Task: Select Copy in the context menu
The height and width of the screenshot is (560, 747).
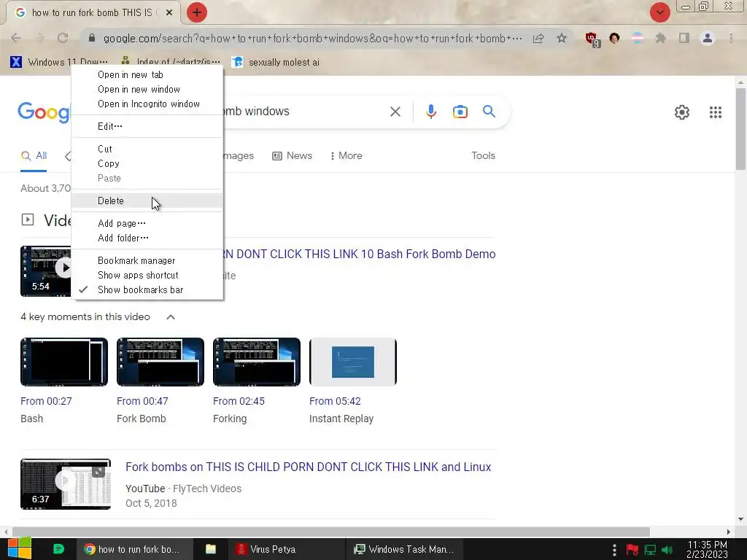Action: click(147, 164)
